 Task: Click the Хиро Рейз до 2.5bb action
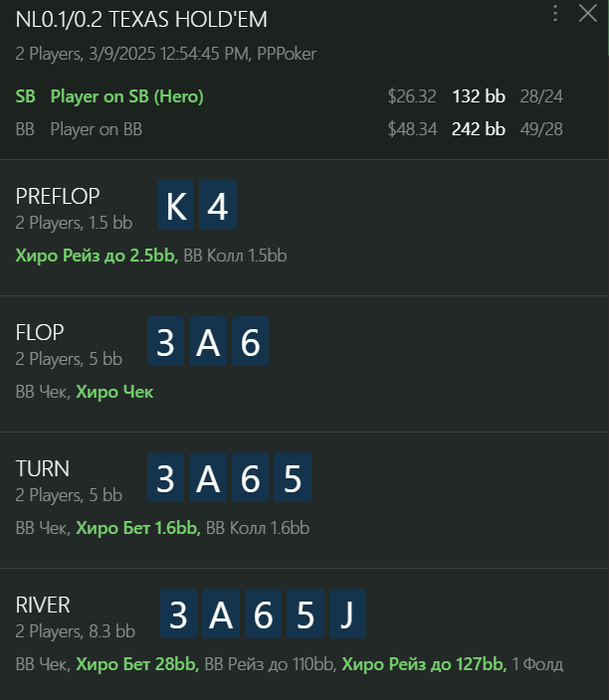[x=97, y=256]
